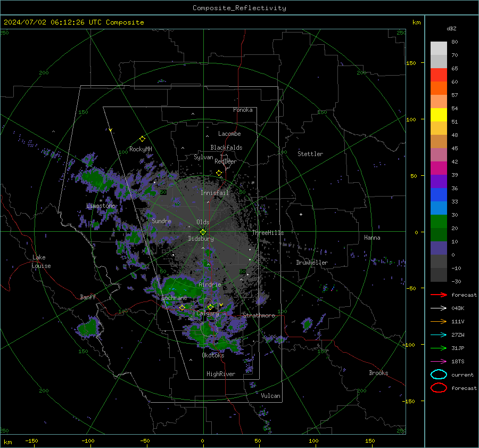479x448 pixels.
Task: Click the dBZ legend heading
Action: coord(451,28)
